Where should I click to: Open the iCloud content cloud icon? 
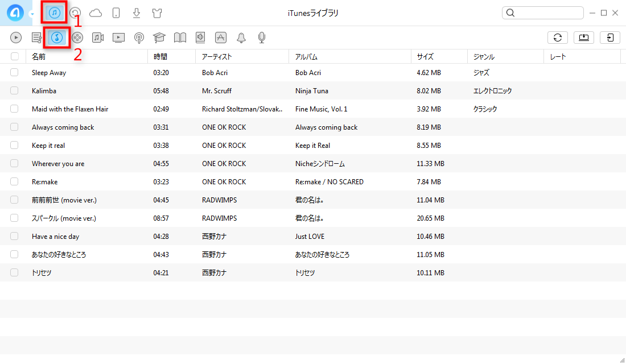[96, 13]
